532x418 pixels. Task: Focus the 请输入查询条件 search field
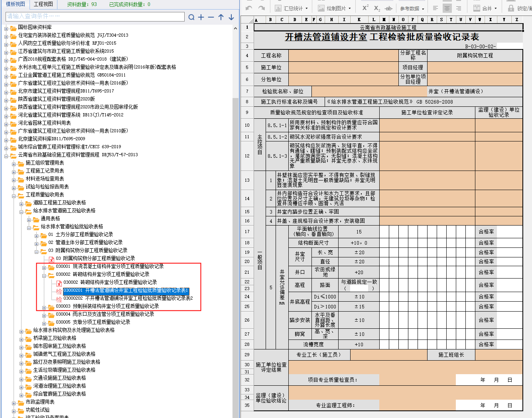point(95,16)
